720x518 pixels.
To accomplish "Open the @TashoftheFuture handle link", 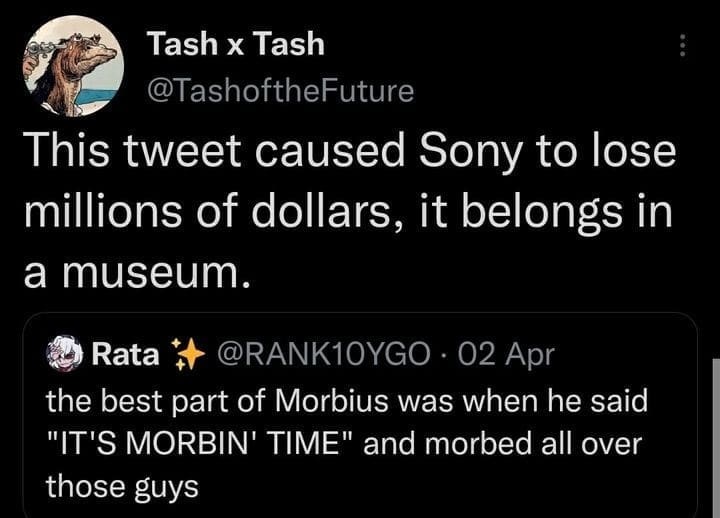I will [x=279, y=91].
